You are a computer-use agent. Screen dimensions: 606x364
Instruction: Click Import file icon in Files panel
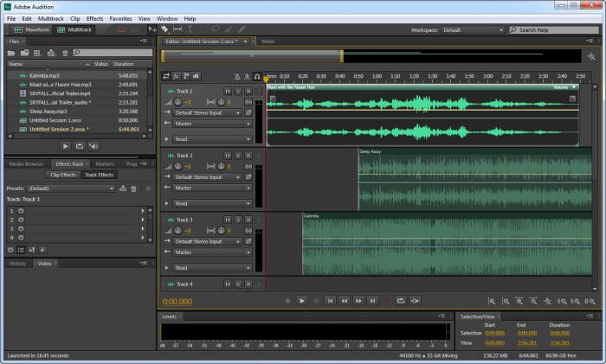click(25, 53)
